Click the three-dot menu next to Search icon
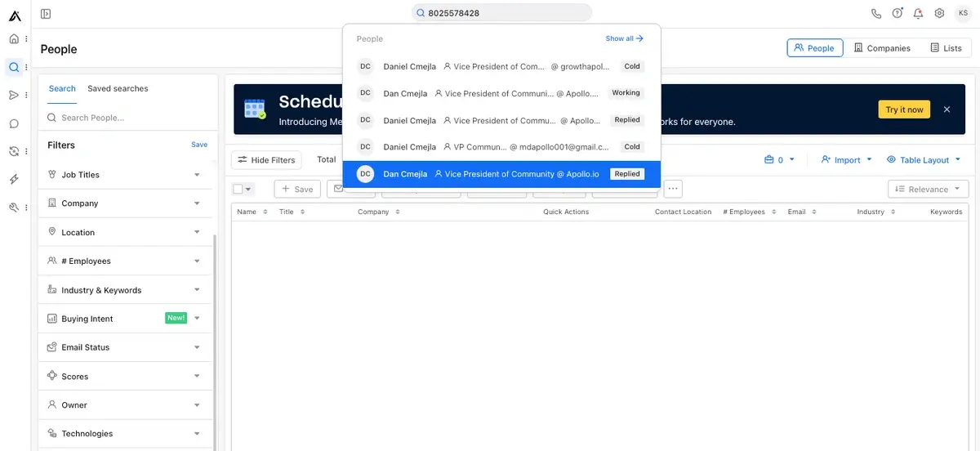 click(26, 67)
